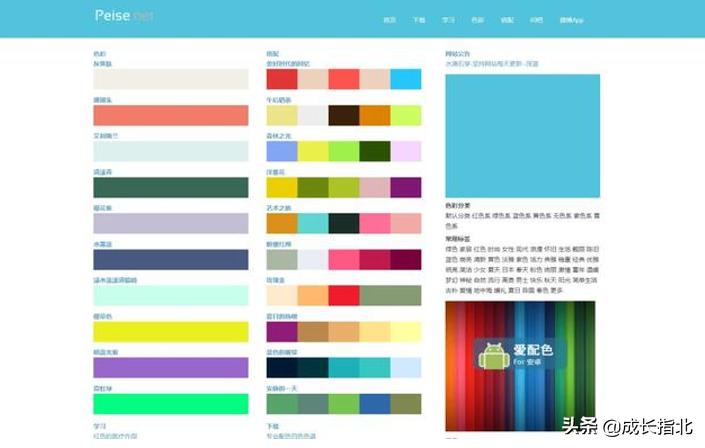The height and width of the screenshot is (448, 705).
Task: Open the announcement text link under 网站公告
Action: (x=492, y=64)
